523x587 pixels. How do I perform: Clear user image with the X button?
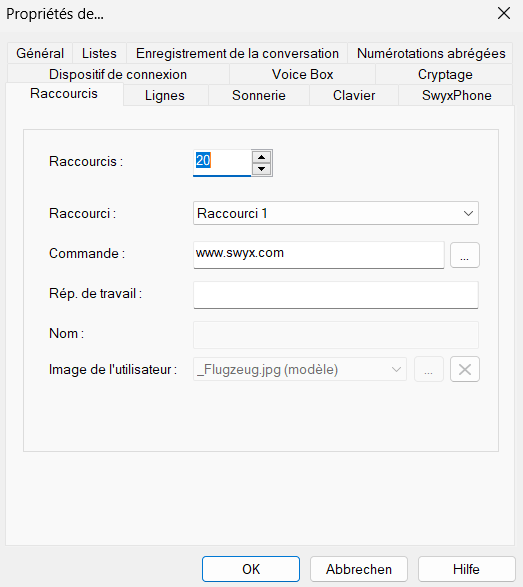coord(465,369)
